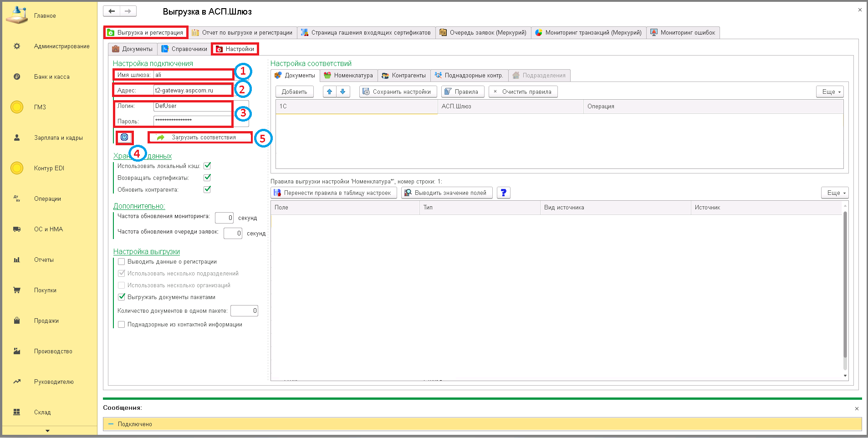Move row up with blue arrow
The height and width of the screenshot is (438, 868).
330,92
